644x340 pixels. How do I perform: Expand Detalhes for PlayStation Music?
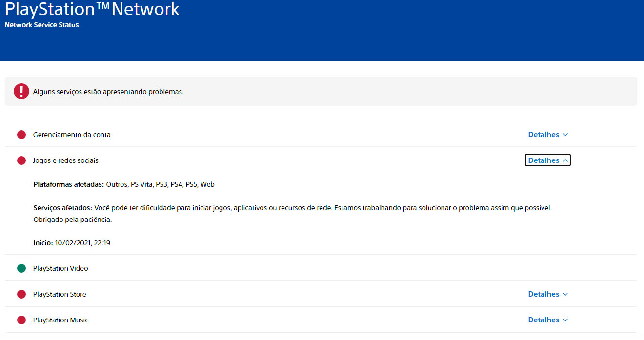548,320
